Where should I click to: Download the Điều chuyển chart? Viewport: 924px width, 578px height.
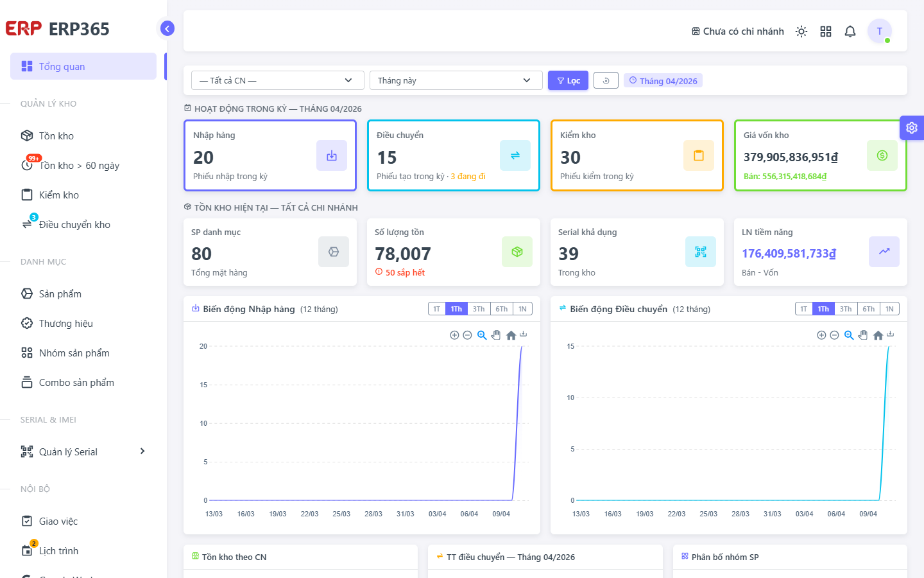click(891, 335)
